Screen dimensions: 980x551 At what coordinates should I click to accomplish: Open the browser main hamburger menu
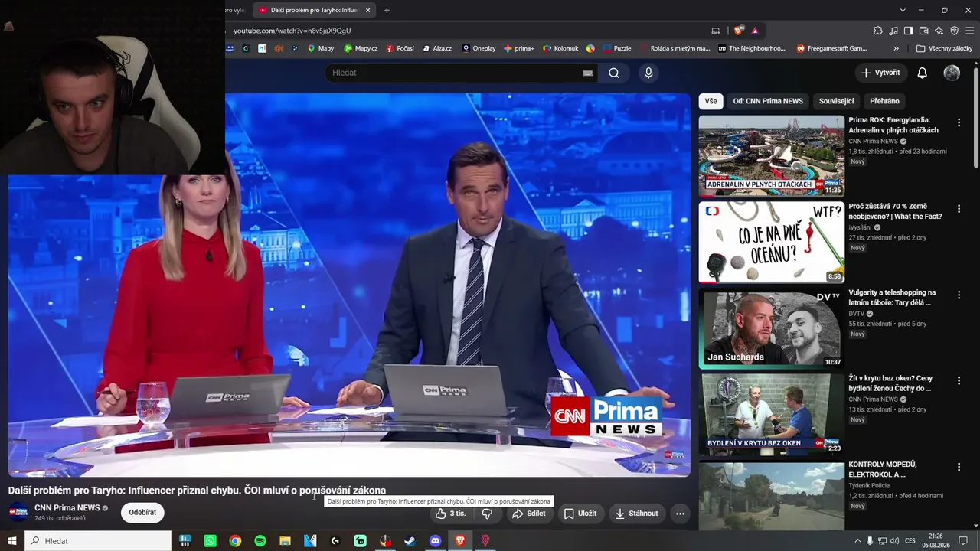coord(969,31)
